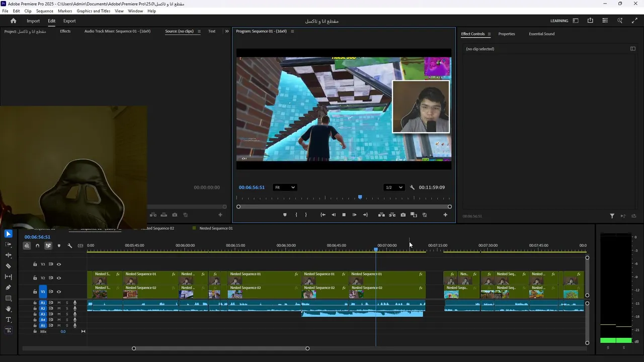
Task: Mark Out point in Program monitor
Action: (x=306, y=215)
